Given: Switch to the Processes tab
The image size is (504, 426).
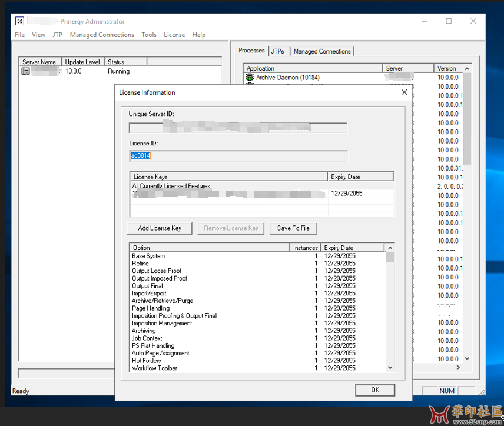Looking at the screenshot, I should coord(251,51).
